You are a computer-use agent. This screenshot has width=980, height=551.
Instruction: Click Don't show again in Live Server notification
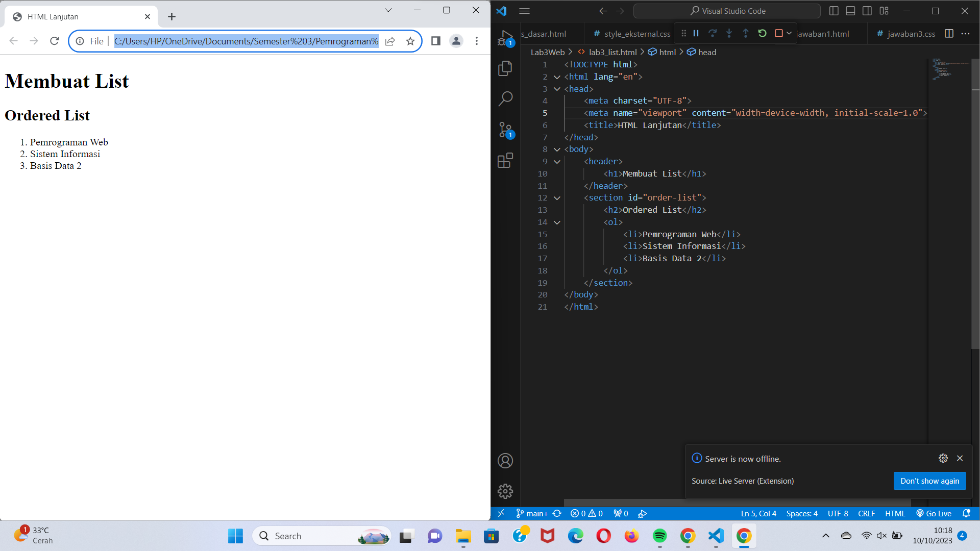coord(929,481)
